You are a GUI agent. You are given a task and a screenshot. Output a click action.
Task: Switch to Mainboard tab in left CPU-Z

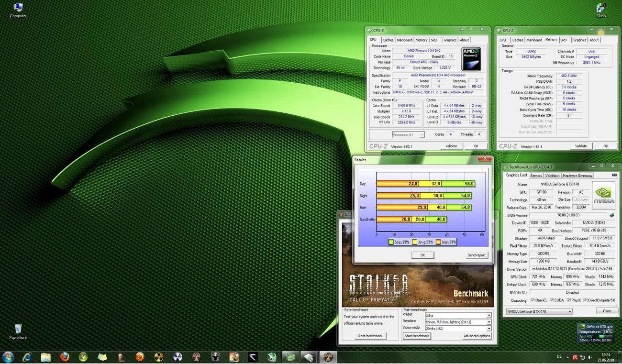point(404,40)
